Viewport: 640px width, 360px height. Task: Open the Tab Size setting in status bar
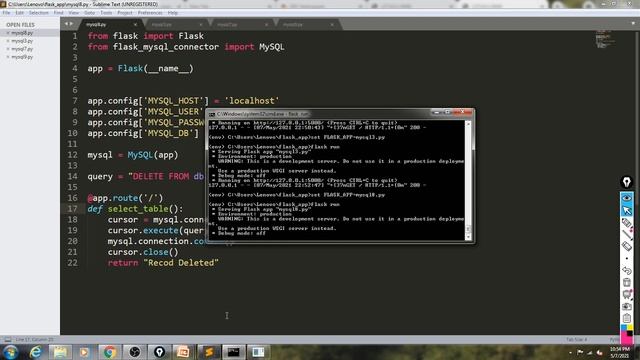click(x=576, y=340)
